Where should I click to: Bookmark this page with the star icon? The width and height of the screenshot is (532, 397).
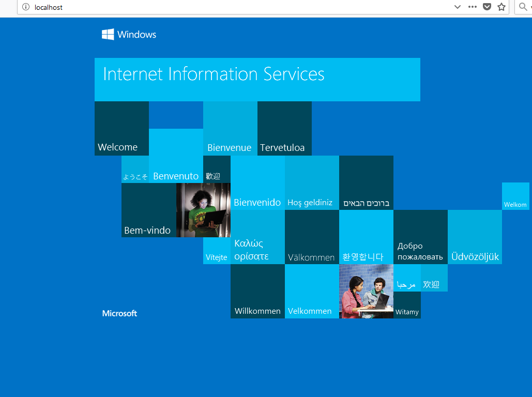click(501, 7)
